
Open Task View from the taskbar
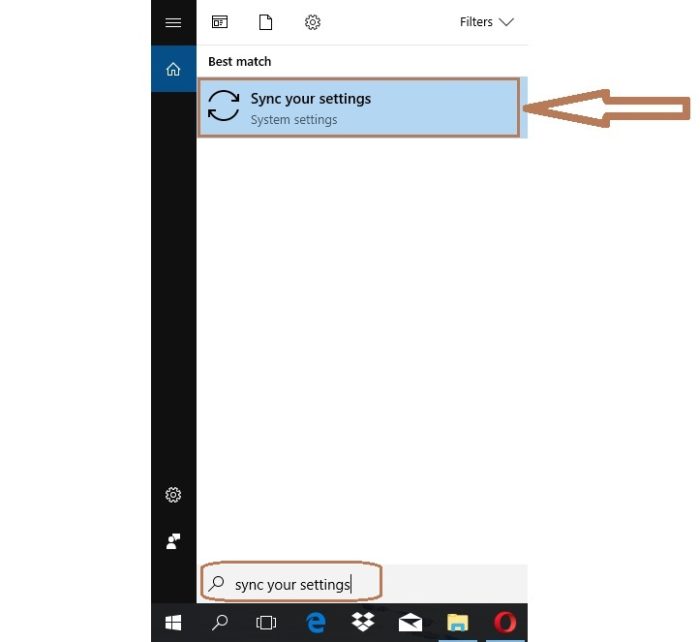tap(266, 622)
